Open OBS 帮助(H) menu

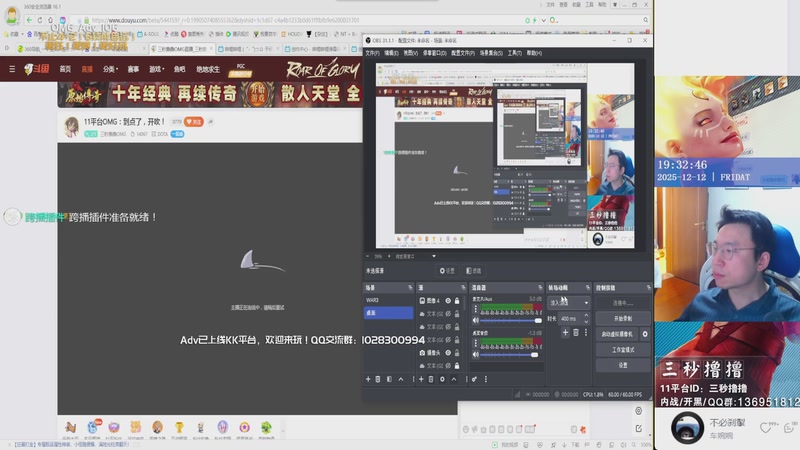tap(534, 53)
